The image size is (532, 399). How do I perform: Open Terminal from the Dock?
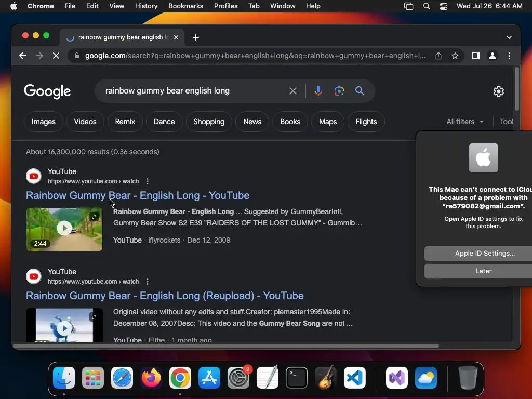pyautogui.click(x=297, y=378)
